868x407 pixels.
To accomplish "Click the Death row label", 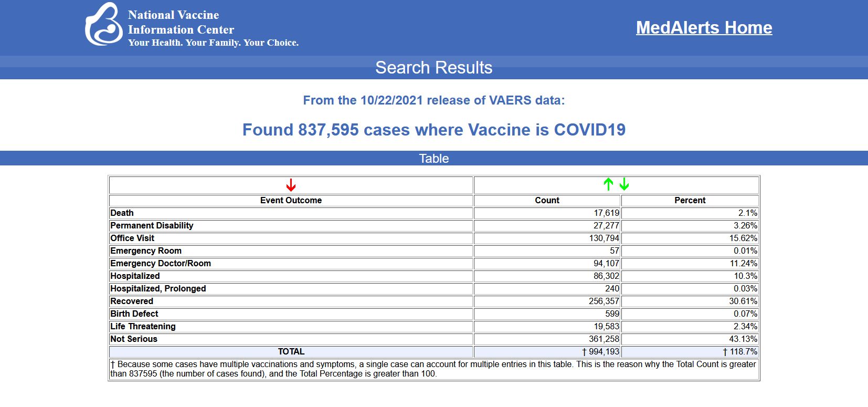I will tap(122, 213).
